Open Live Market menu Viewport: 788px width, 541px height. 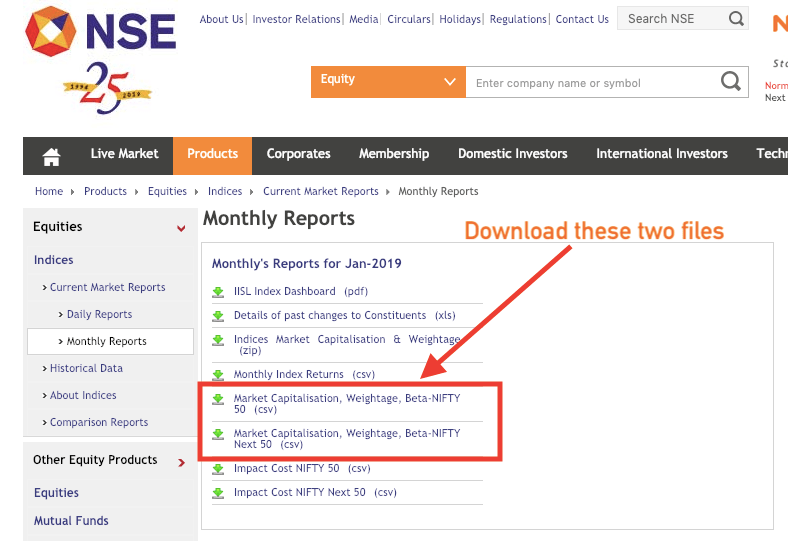[124, 154]
